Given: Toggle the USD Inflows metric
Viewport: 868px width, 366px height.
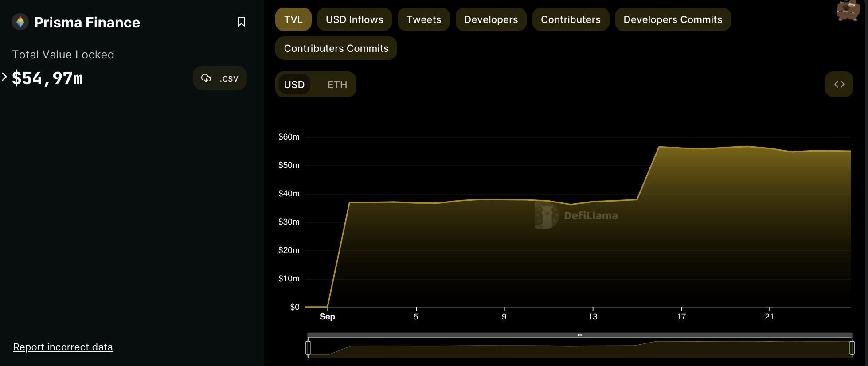Looking at the screenshot, I should 354,19.
